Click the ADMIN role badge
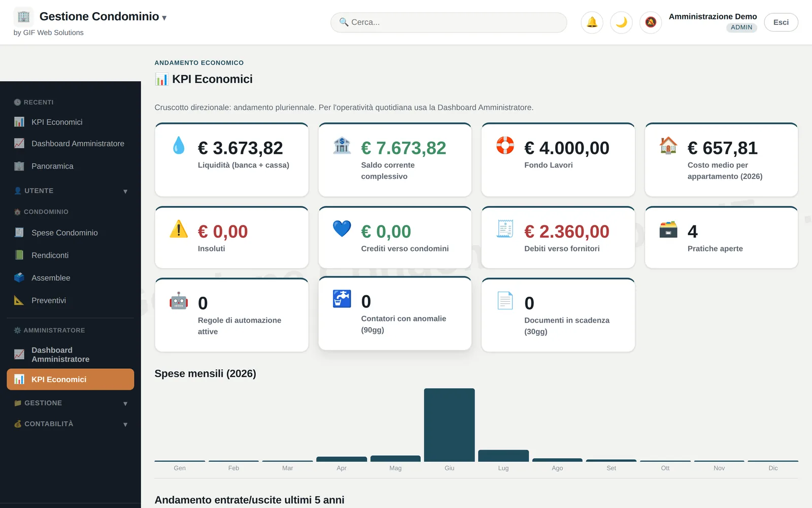 point(741,27)
